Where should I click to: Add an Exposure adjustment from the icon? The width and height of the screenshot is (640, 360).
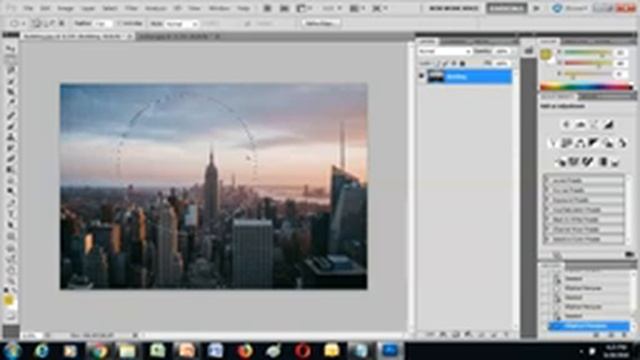tap(608, 124)
